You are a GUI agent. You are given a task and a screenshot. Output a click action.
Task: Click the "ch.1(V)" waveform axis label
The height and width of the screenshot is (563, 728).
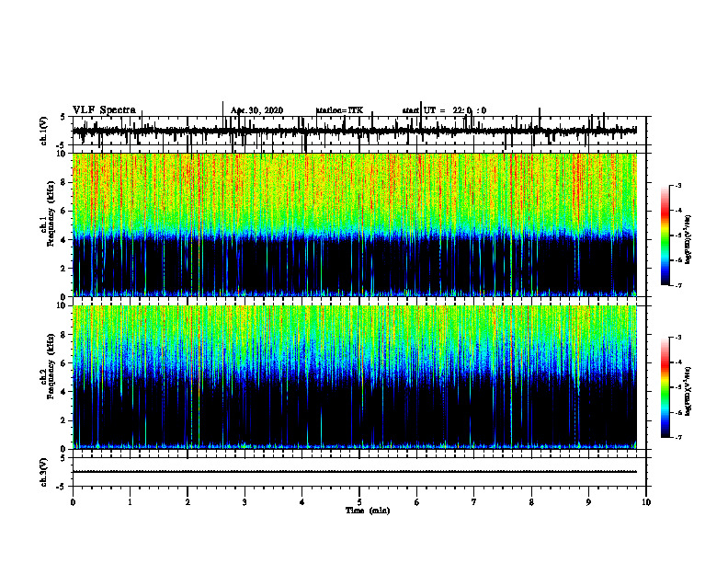(x=44, y=131)
